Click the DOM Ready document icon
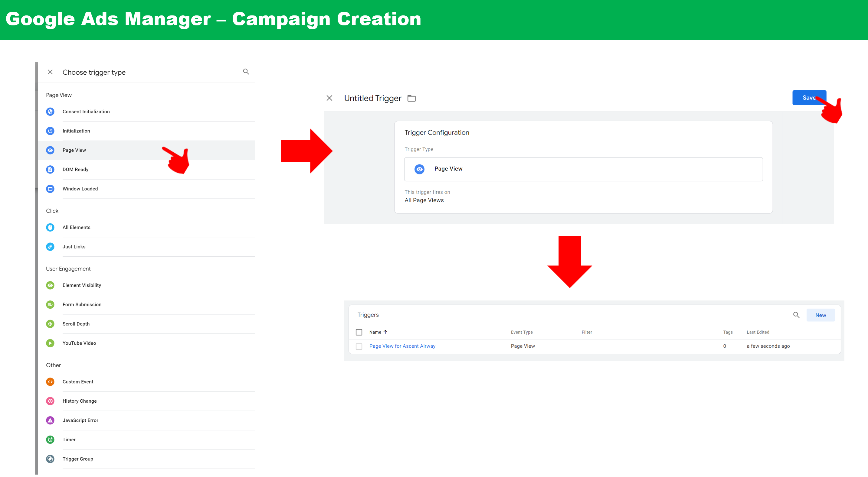The image size is (868, 477). 50,169
